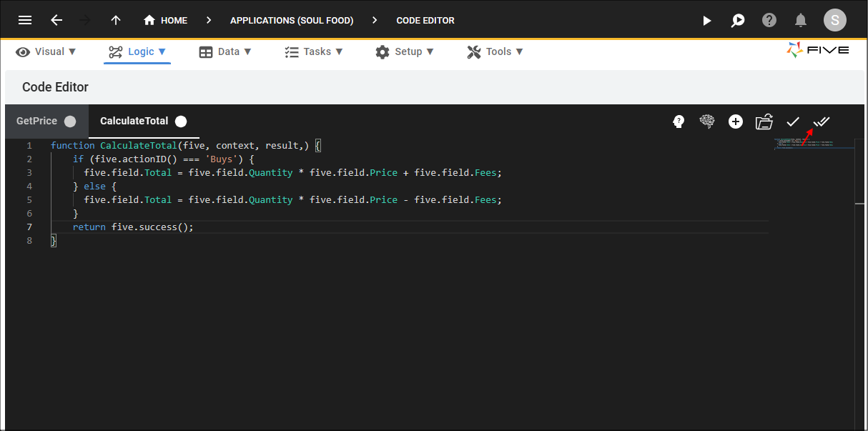Click the AI brain icon
This screenshot has height=431, width=868.
707,122
